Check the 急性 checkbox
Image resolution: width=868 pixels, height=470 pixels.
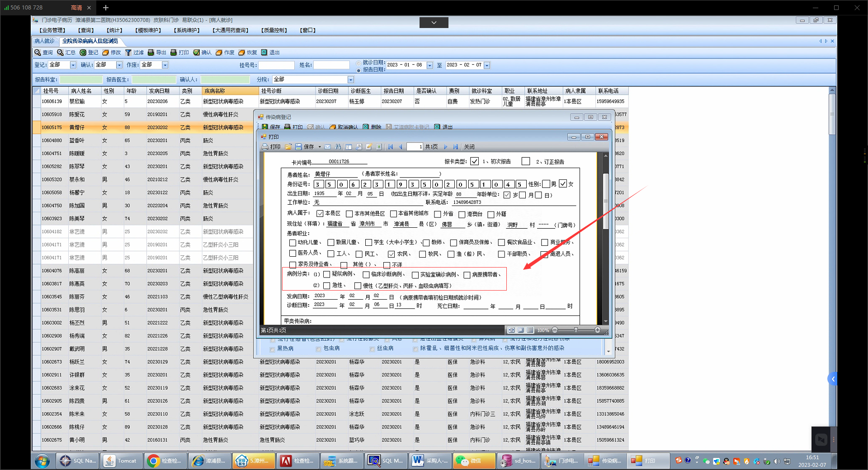click(x=326, y=286)
